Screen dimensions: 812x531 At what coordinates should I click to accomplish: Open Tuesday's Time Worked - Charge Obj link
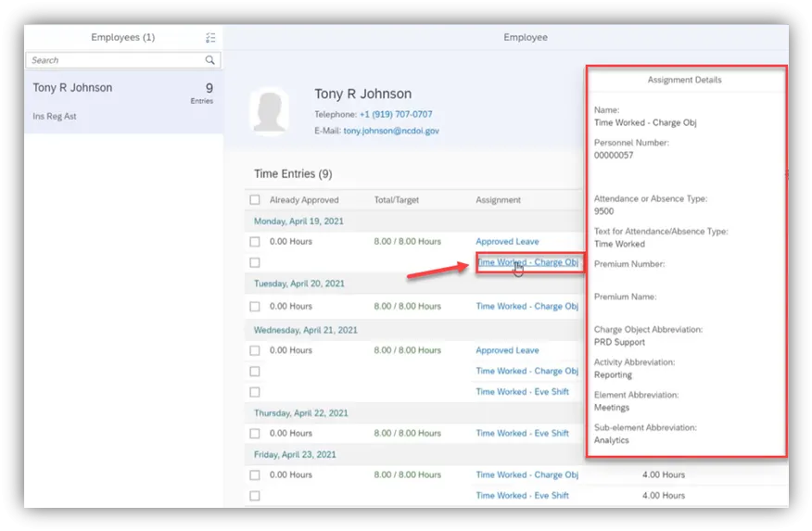(x=527, y=307)
